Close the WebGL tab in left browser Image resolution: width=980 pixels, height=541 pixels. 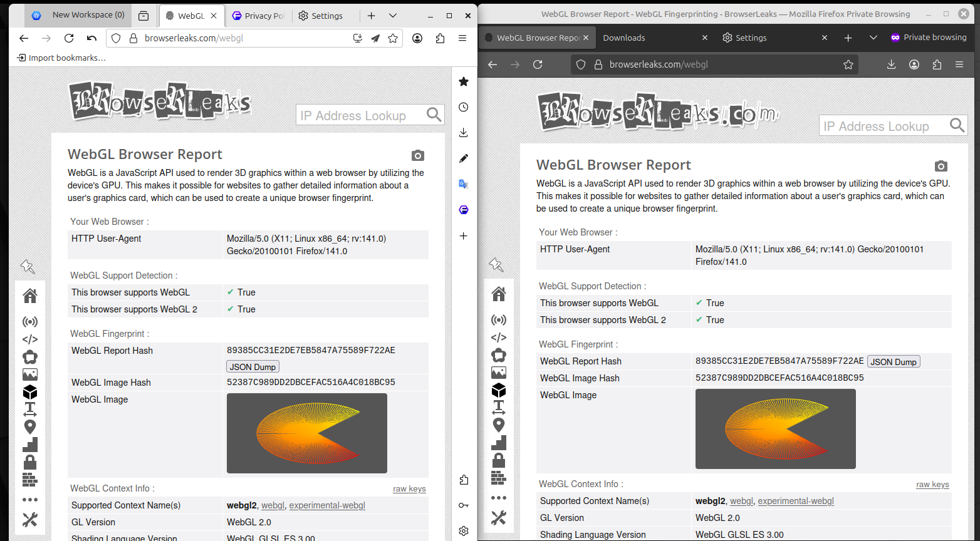click(x=214, y=16)
